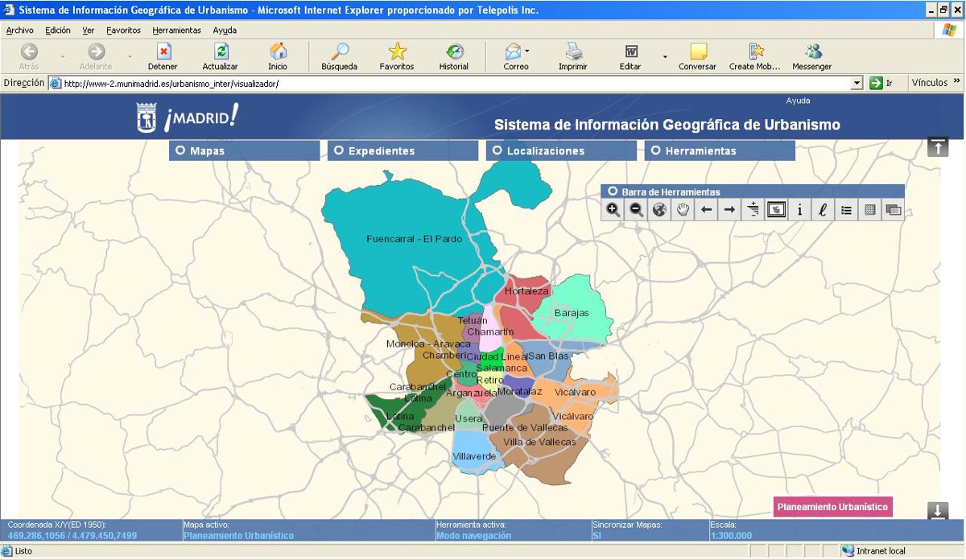The image size is (966, 560).
Task: Go to next map view arrow
Action: 729,210
